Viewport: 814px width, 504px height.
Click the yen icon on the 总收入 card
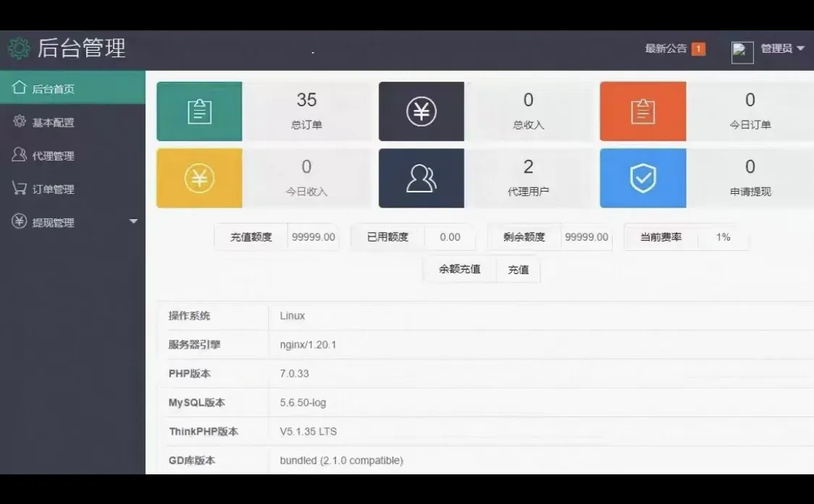click(x=421, y=111)
